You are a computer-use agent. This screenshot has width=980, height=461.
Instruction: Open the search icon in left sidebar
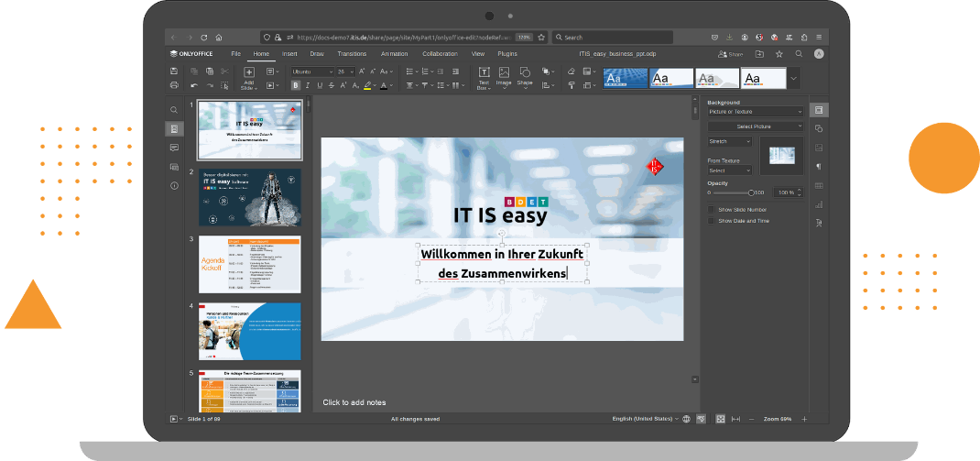pos(174,110)
